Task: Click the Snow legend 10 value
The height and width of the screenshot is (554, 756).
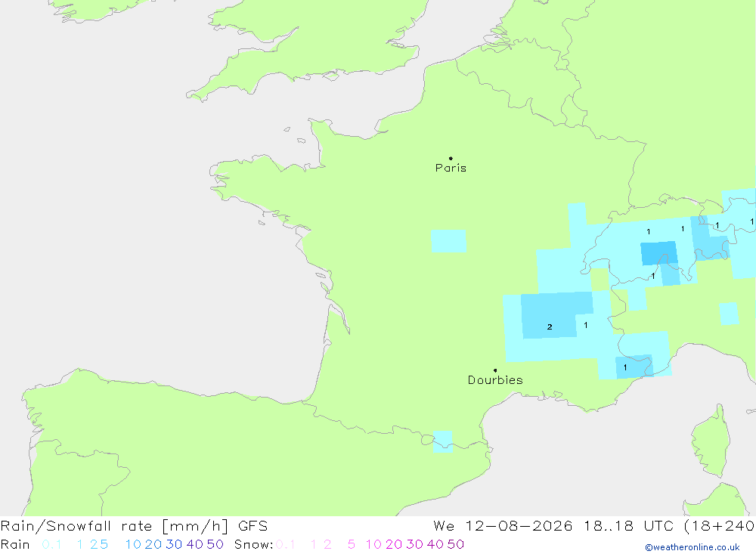Action: tap(373, 544)
